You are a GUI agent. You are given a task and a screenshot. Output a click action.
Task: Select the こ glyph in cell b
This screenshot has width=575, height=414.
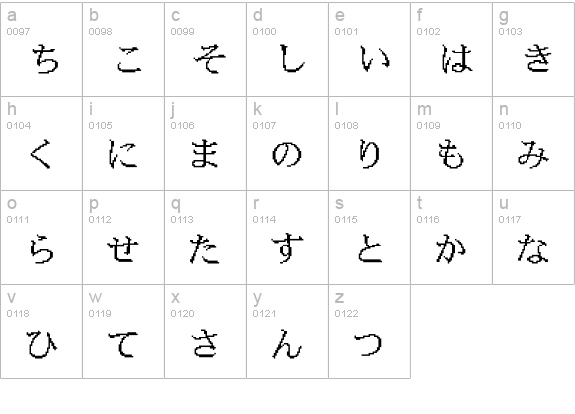click(x=129, y=59)
